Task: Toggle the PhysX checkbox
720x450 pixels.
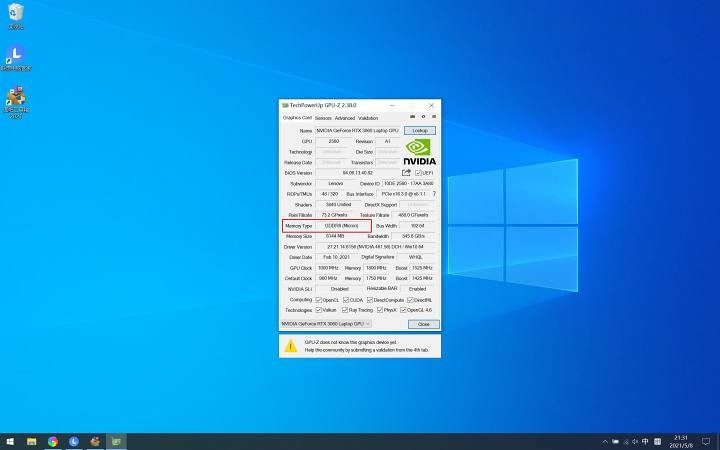Action: [380, 310]
